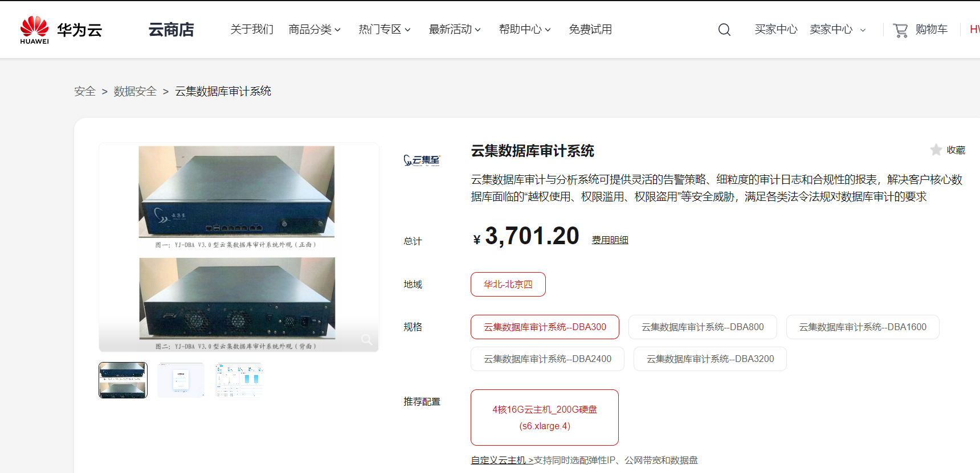The width and height of the screenshot is (980, 473).
Task: Open the 费用明细 link
Action: coord(610,240)
